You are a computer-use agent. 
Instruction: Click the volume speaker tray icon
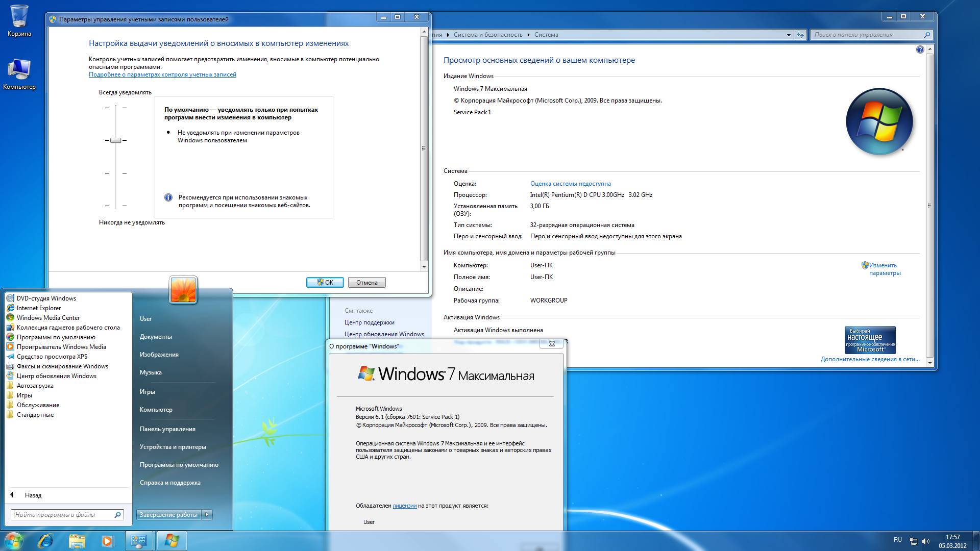point(926,541)
